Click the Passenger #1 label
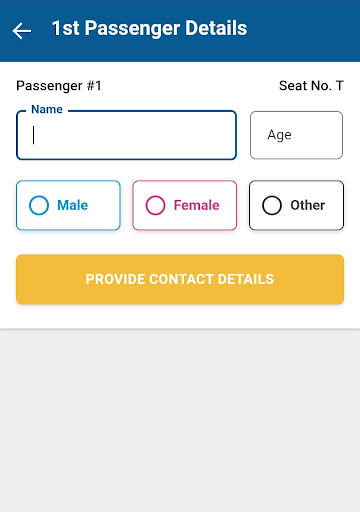 (x=59, y=86)
